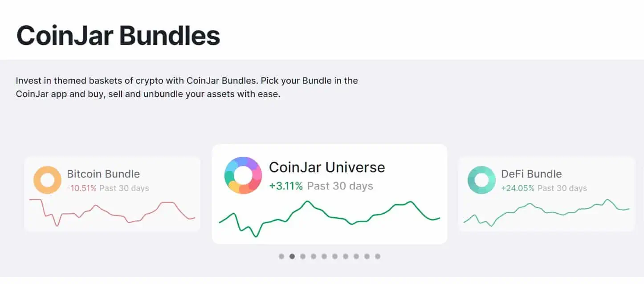The width and height of the screenshot is (644, 284).
Task: Open the CoinJar Universe title
Action: [x=327, y=167]
